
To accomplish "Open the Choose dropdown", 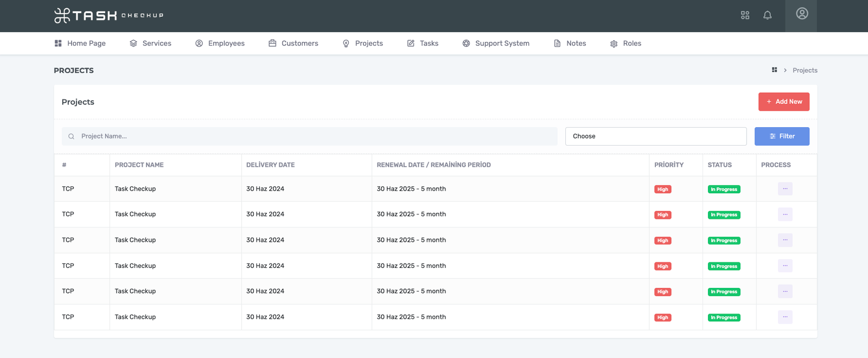I will coord(656,136).
